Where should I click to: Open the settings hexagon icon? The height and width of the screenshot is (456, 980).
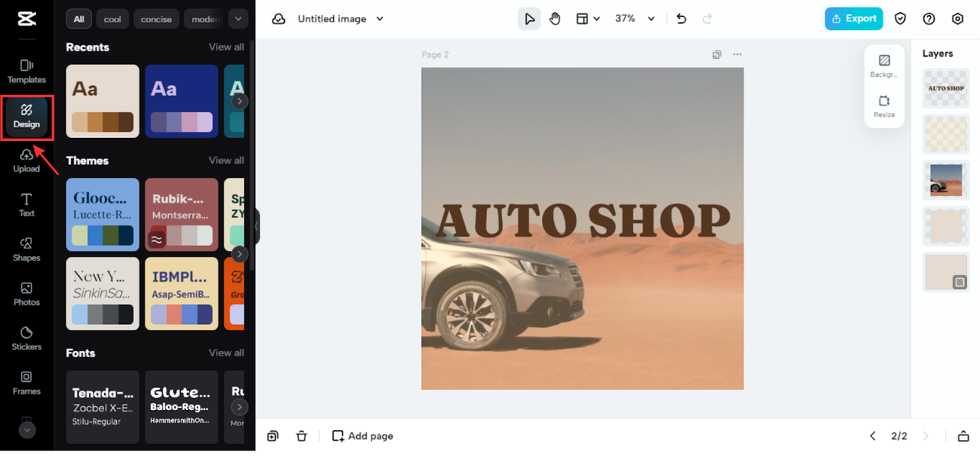pos(958,19)
